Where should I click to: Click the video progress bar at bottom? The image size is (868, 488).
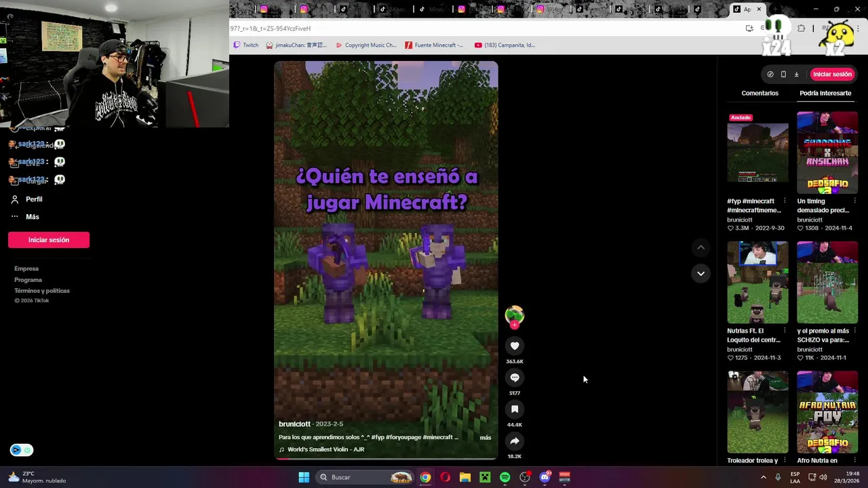pos(386,459)
